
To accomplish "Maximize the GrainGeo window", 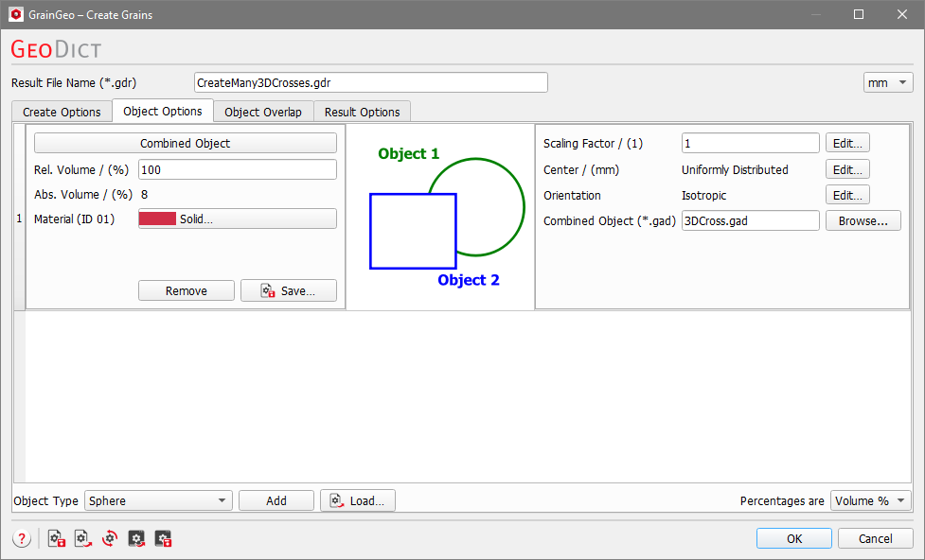I will click(x=859, y=14).
